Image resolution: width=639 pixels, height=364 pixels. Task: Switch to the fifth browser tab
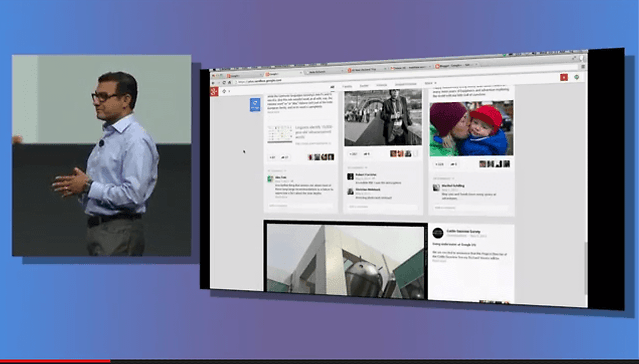[x=410, y=67]
